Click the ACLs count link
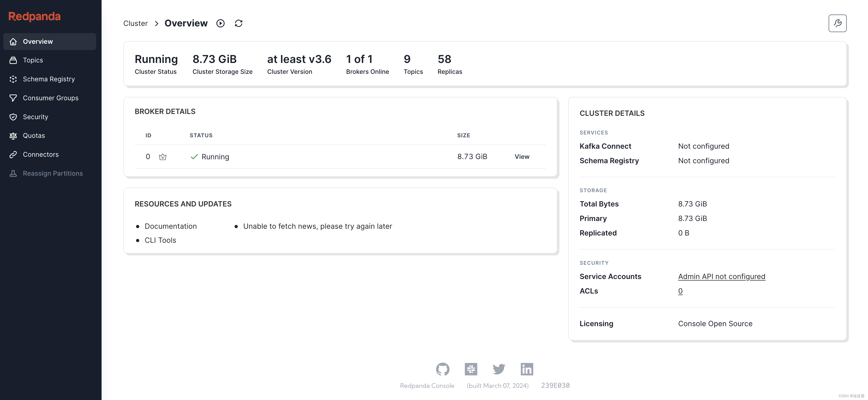Viewport: 868px width, 400px height. click(x=680, y=291)
